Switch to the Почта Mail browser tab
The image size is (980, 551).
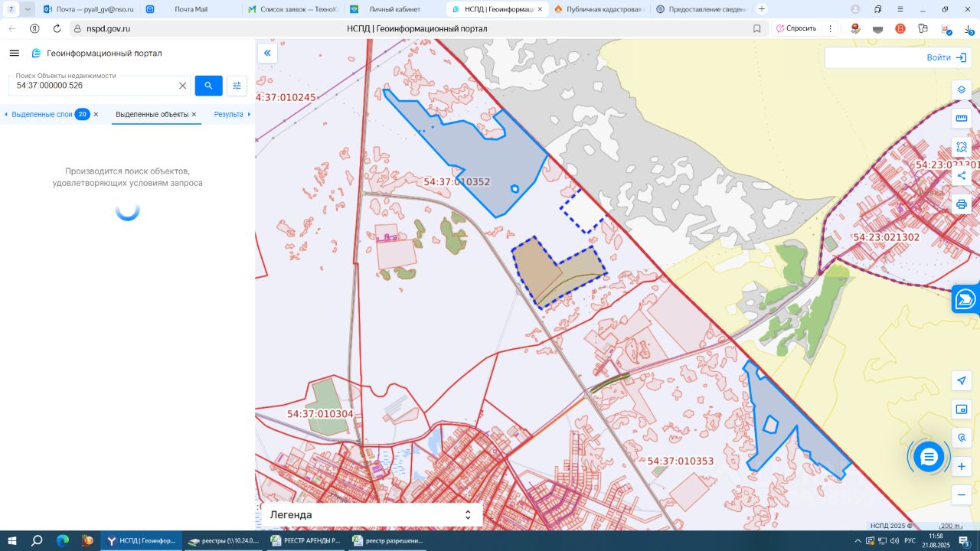pos(191,9)
